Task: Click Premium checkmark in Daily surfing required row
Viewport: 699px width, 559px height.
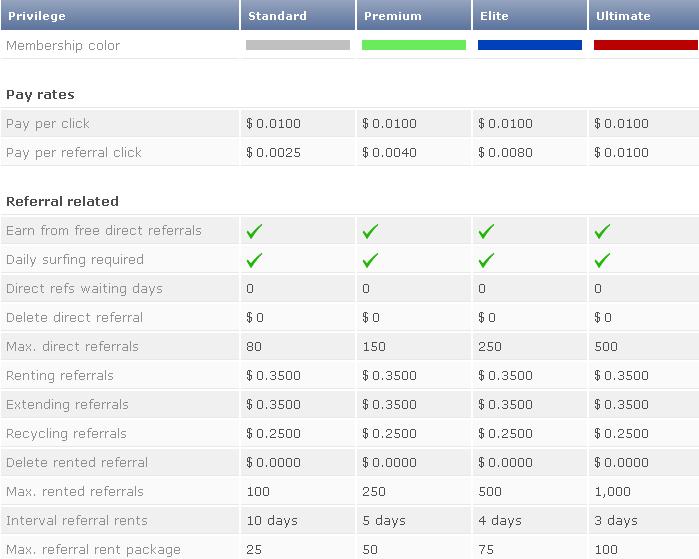Action: pyautogui.click(x=370, y=260)
